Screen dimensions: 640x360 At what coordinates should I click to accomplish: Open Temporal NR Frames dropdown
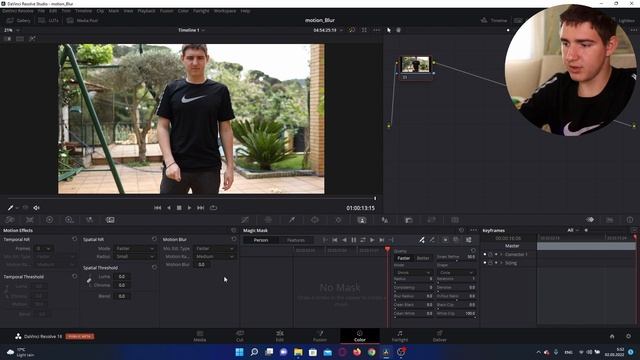click(44, 248)
